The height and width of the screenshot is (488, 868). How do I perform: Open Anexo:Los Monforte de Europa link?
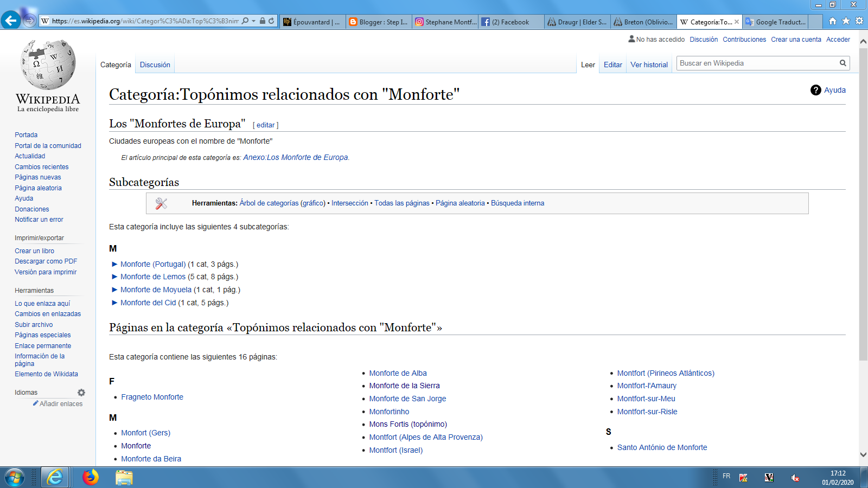[x=296, y=157]
